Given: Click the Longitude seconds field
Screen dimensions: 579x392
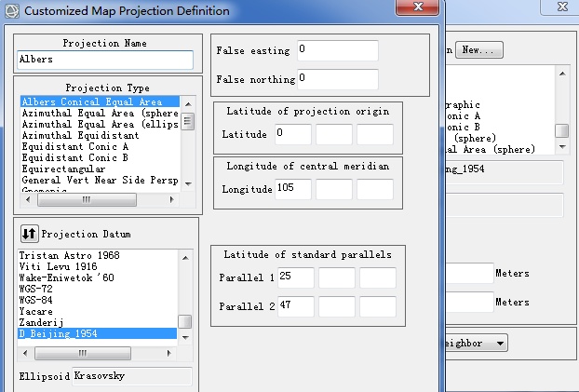Looking at the screenshot, I should pos(375,189).
